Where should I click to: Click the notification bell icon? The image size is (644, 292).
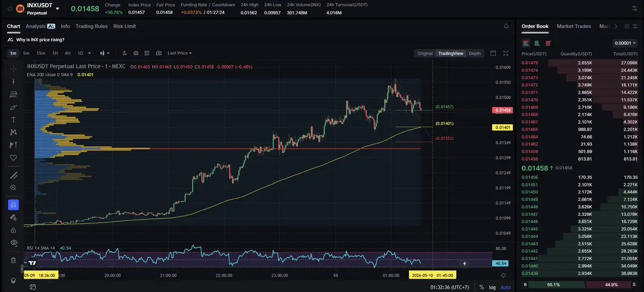point(506,26)
